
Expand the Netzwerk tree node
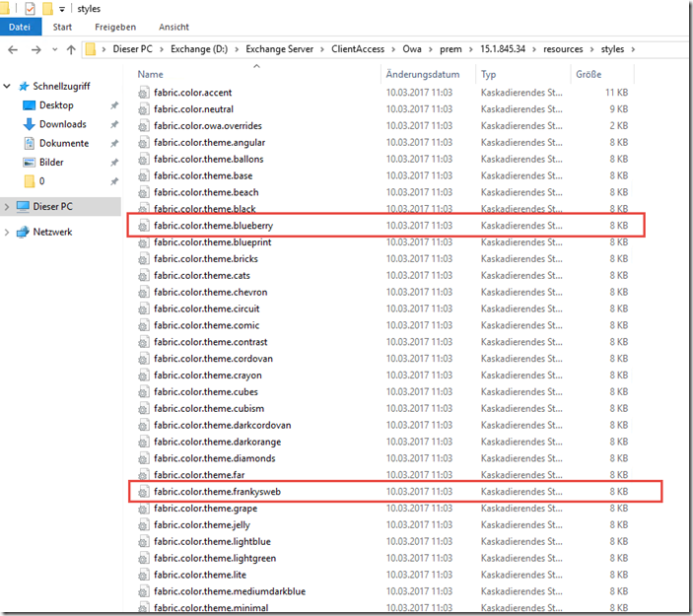click(x=9, y=232)
